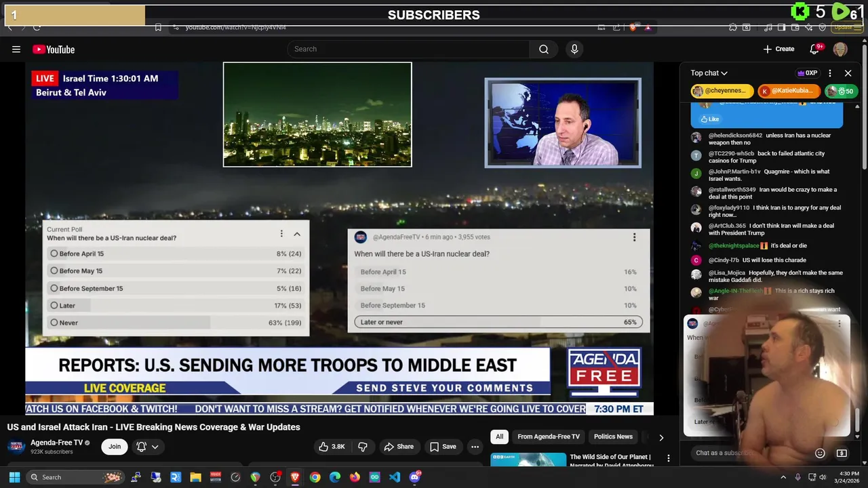The image size is (868, 488).
Task: Open YouTube notifications bell
Action: [815, 49]
